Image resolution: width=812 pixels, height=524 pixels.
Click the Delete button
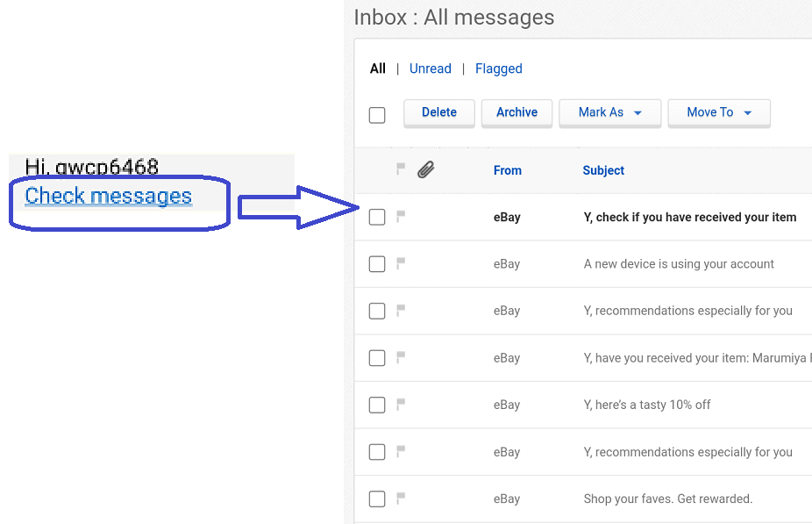pyautogui.click(x=439, y=113)
